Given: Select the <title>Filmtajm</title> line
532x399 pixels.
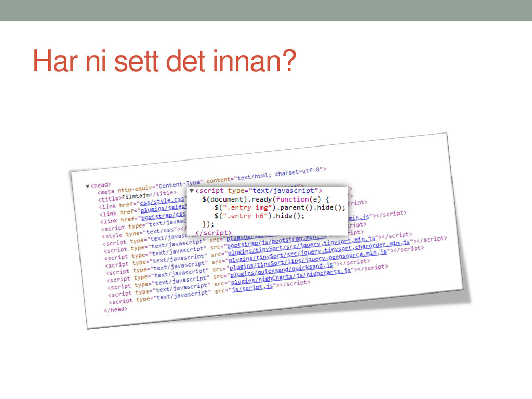Looking at the screenshot, I should (x=137, y=195).
